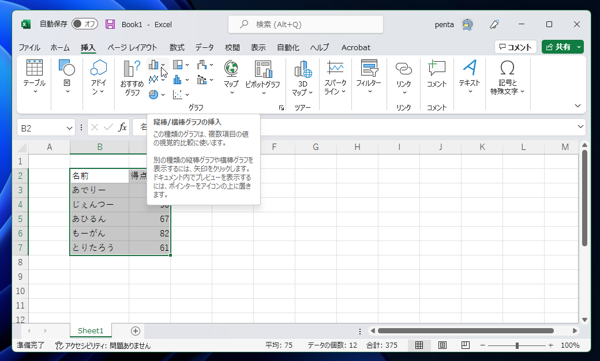Image resolution: width=600 pixels, height=361 pixels.
Task: Click the statistical histogram chart icon
Action: (x=177, y=80)
